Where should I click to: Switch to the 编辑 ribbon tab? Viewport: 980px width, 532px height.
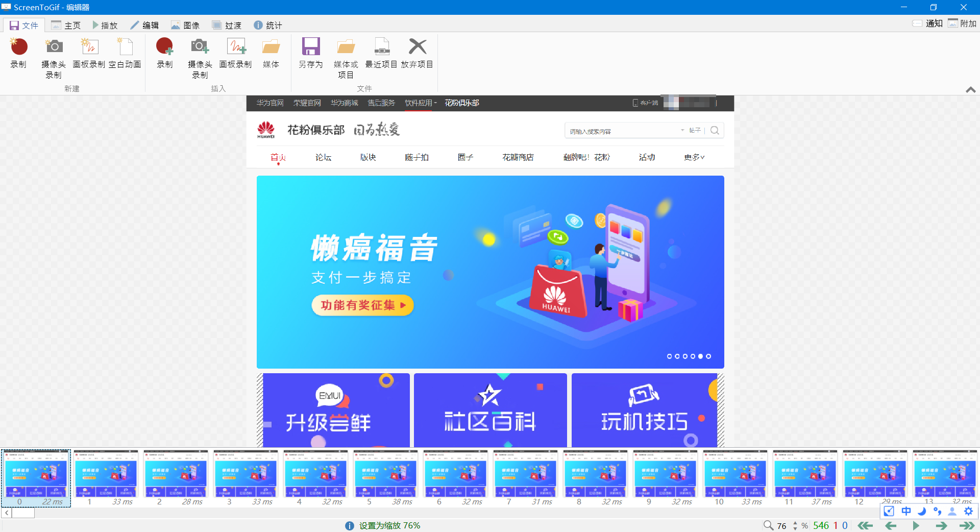tap(144, 25)
